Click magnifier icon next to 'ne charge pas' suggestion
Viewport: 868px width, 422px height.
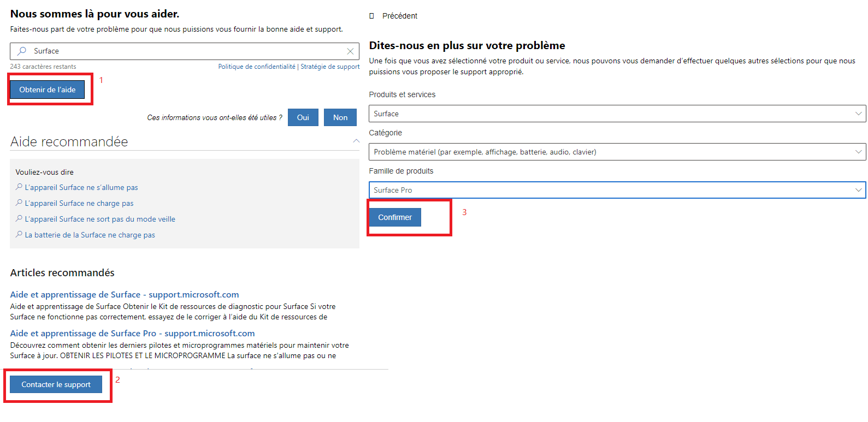tap(19, 203)
